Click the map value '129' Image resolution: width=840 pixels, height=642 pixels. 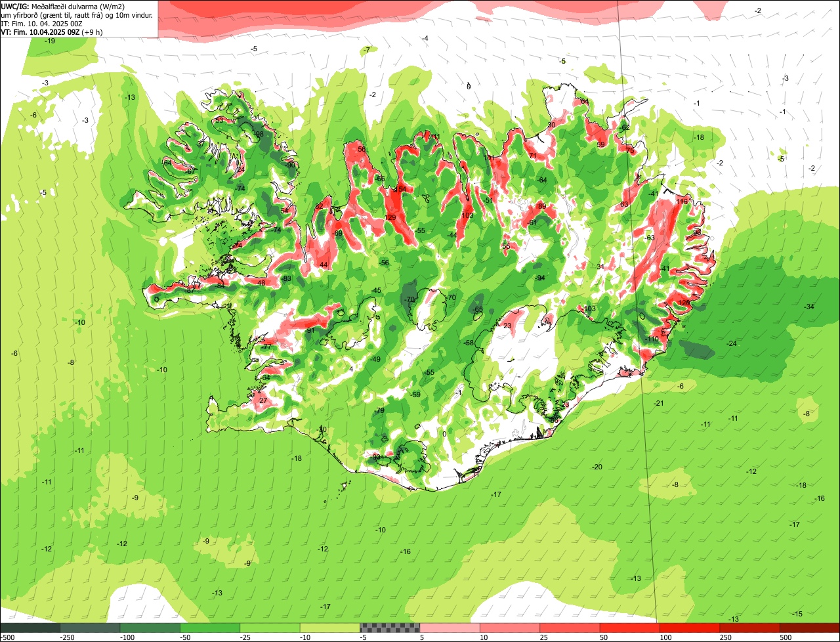(390, 218)
